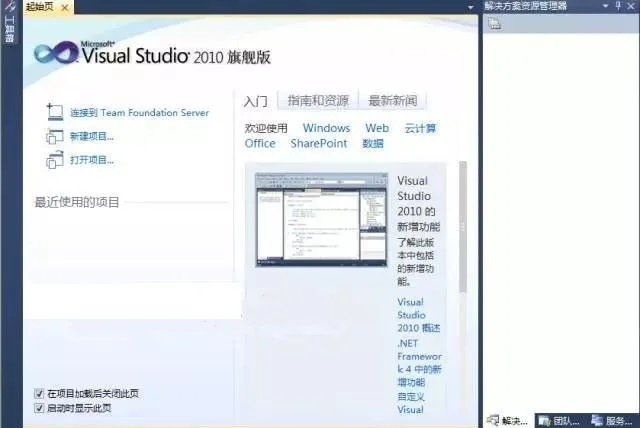Image resolution: width=640 pixels, height=428 pixels.
Task: Click the Open Project (打开项目) icon
Action: point(55,160)
